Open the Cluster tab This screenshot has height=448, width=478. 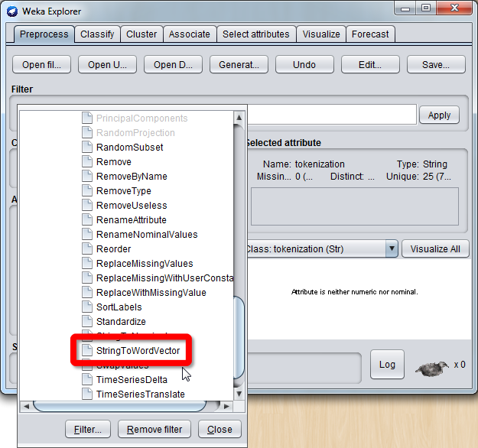coord(141,34)
